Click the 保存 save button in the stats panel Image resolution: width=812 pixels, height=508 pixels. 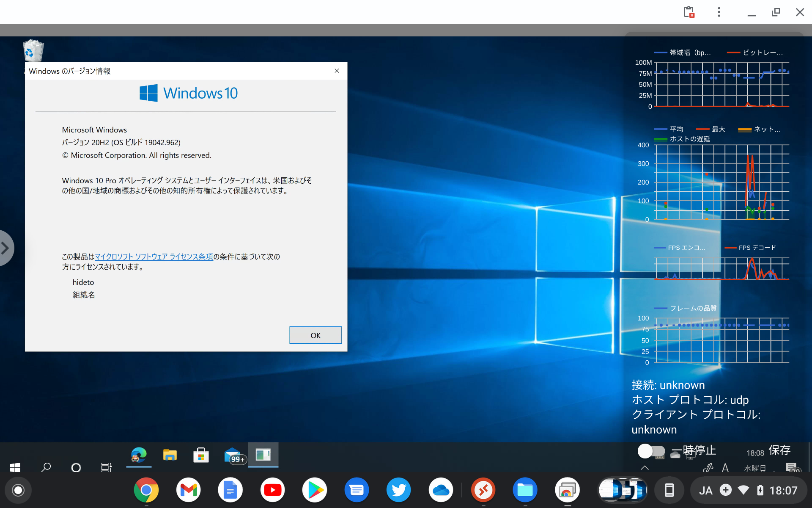(x=779, y=450)
